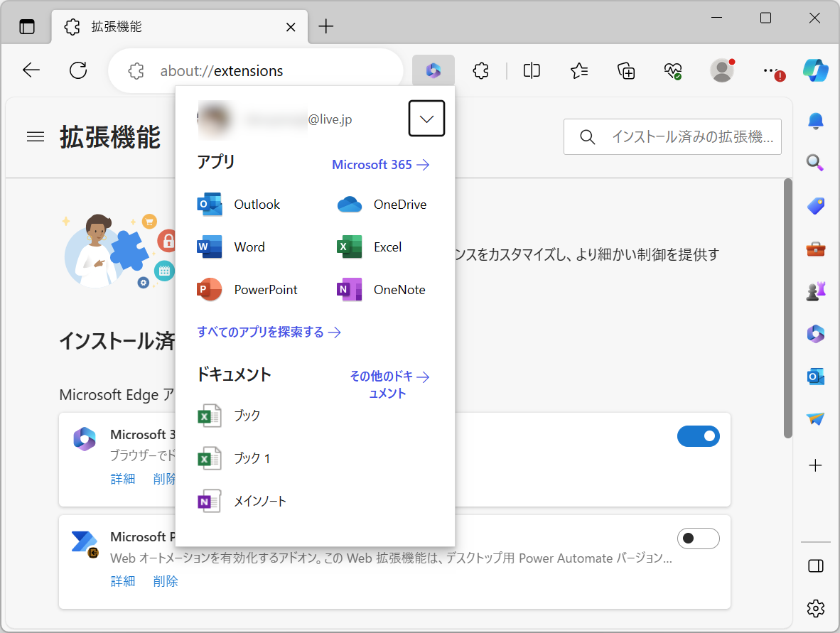The image size is (840, 633).
Task: Open the extensions page hamburger menu
Action: (x=35, y=136)
